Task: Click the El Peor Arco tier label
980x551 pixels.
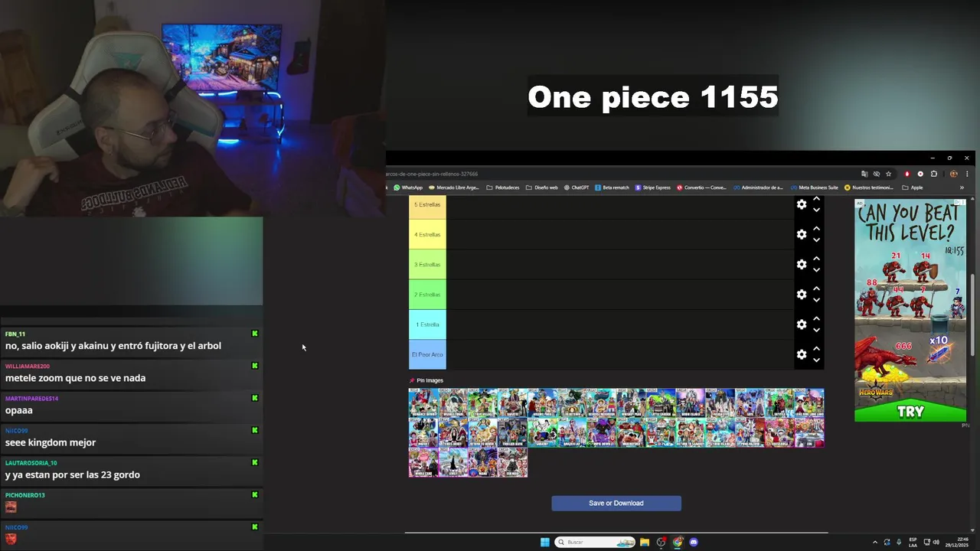Action: pyautogui.click(x=427, y=354)
